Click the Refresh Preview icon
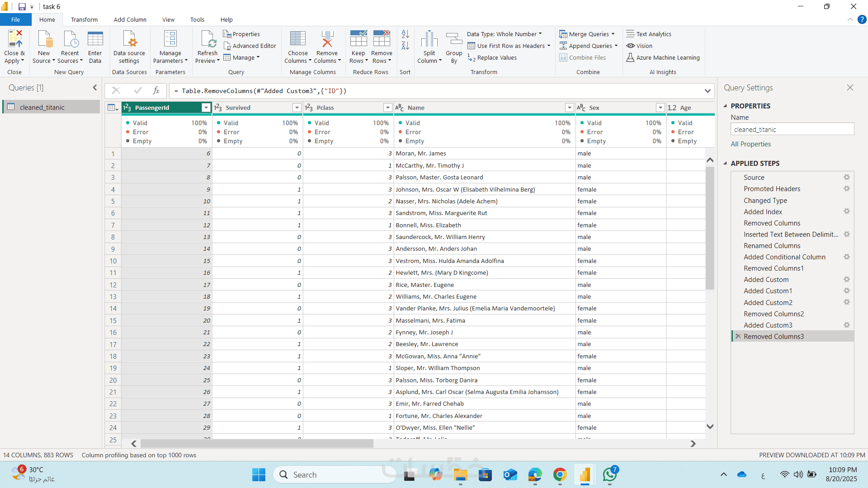Image resolution: width=868 pixels, height=488 pixels. (x=208, y=39)
